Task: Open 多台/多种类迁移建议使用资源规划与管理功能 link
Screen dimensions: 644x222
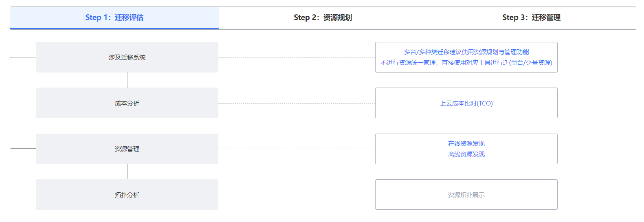Action: [466, 52]
